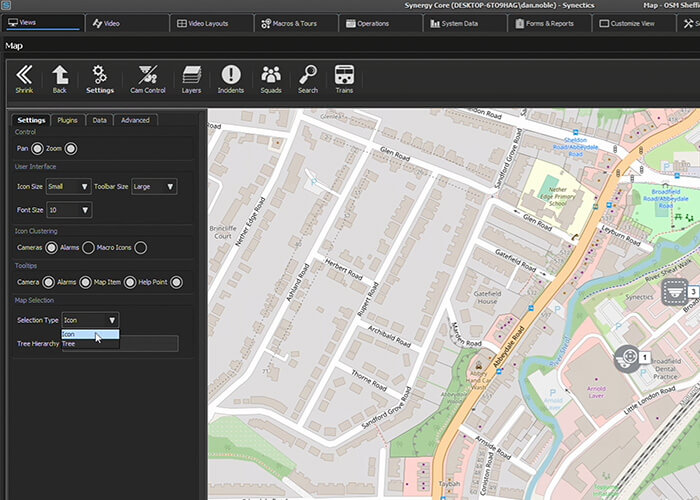Toggle Alarms icon clustering
The height and width of the screenshot is (500, 700).
tap(88, 247)
